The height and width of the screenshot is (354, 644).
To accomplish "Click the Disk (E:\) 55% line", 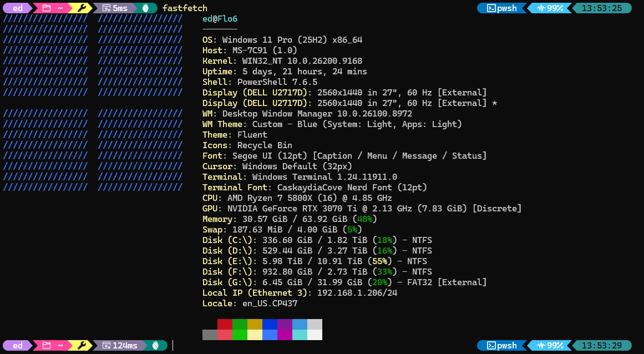I will click(x=315, y=261).
